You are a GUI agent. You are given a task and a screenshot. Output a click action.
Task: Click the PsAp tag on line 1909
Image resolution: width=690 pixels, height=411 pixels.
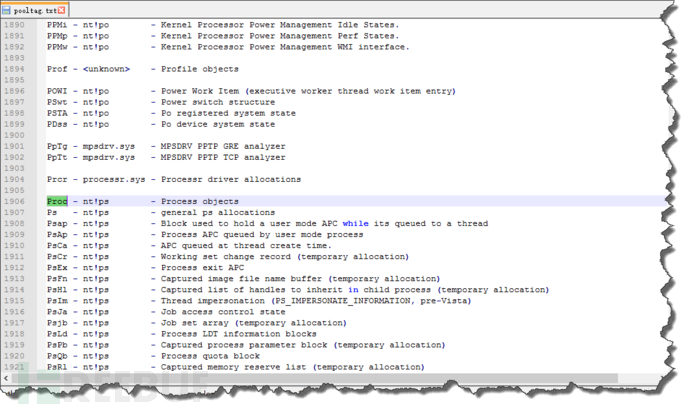57,235
